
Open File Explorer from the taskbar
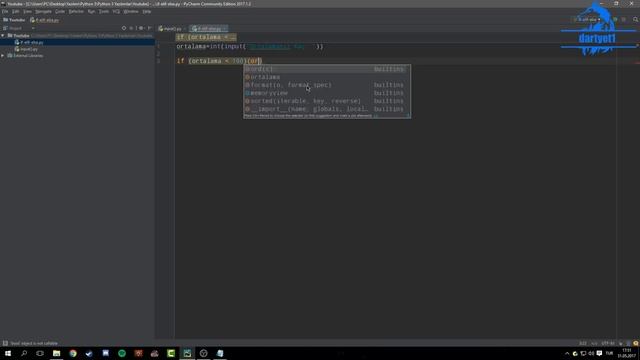(x=56, y=353)
